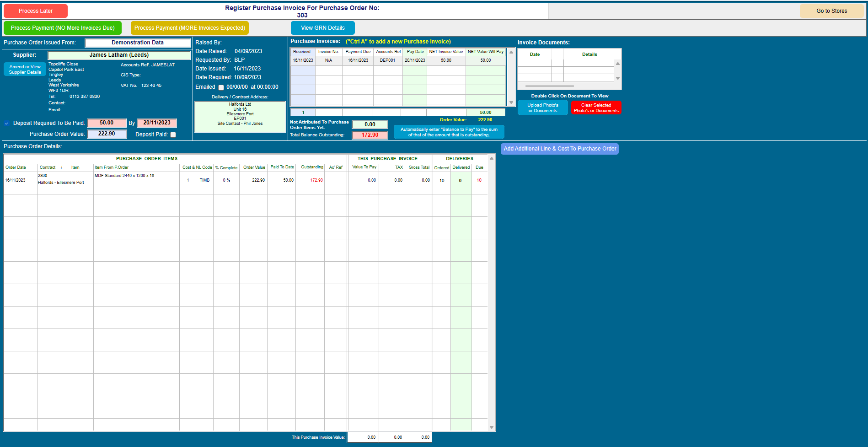Click the invoice documents list scroll-up arrow
This screenshot has width=868, height=447.
tap(618, 64)
